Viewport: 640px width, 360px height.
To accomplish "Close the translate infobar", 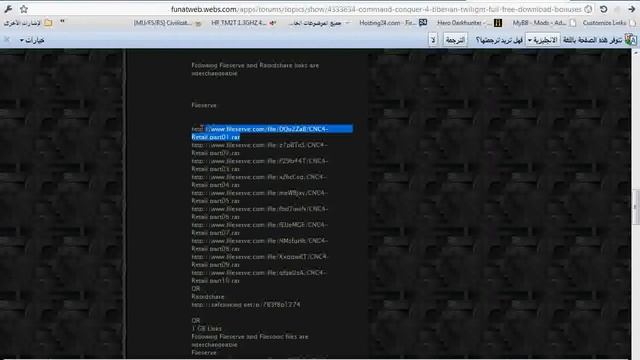I will [x=7, y=40].
